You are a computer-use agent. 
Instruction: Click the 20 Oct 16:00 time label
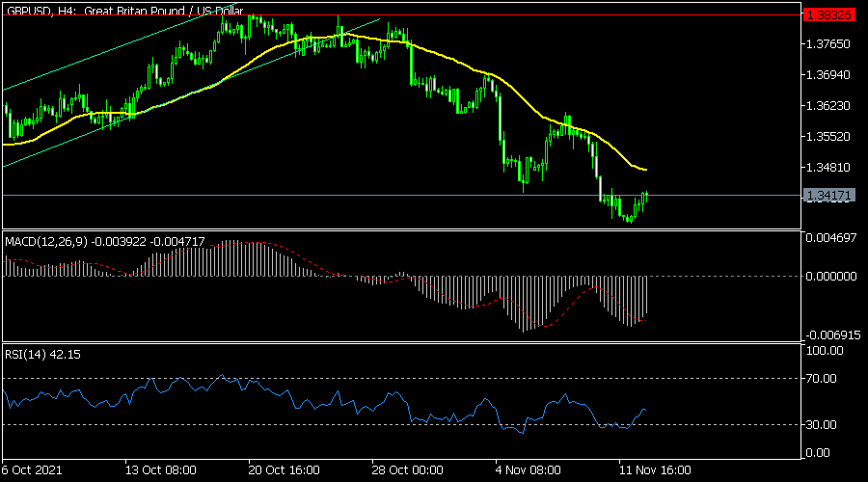coord(284,470)
